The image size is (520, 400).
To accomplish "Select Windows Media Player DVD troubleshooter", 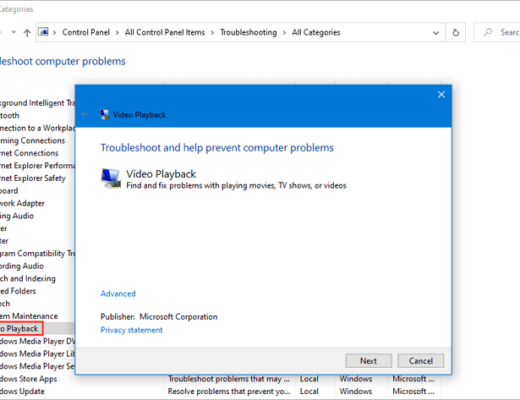I will 37,341.
